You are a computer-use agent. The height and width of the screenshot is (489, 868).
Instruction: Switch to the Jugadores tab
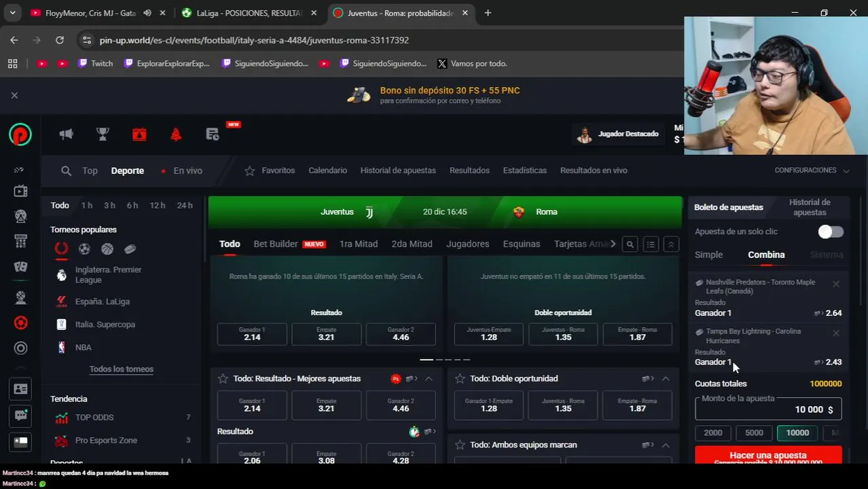point(467,244)
